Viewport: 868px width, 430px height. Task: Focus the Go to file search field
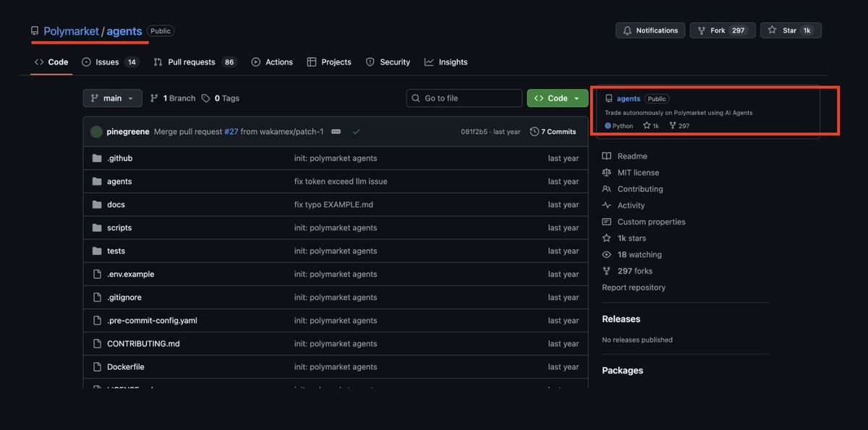pos(464,98)
